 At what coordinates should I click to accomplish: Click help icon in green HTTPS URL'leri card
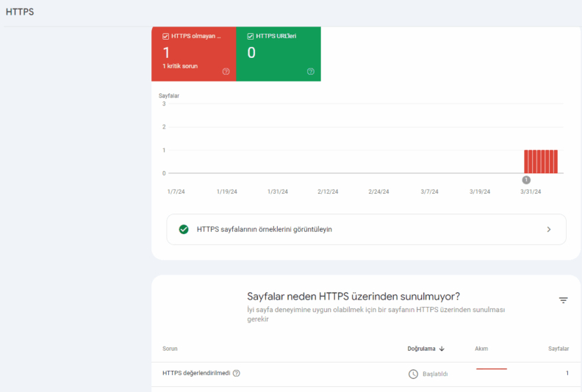tap(311, 71)
